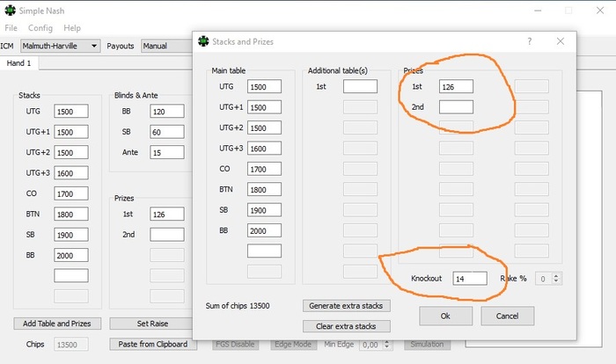Screen dimensions: 616x364
Task: Click the Sum of chips 13500 text
Action: [238, 306]
